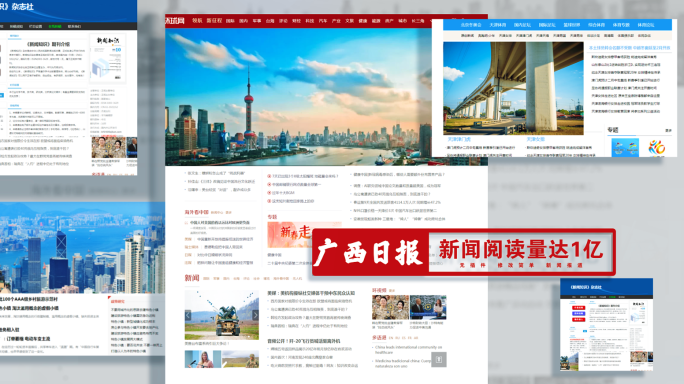Open 天津女排 heading on sports page
The height and width of the screenshot is (384, 684).
[x=535, y=139]
